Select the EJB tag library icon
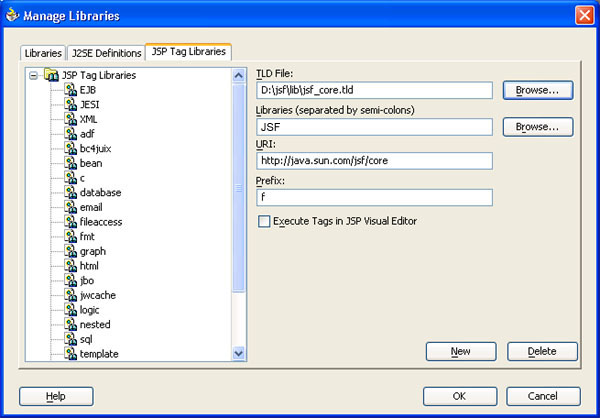The width and height of the screenshot is (600, 418). [x=70, y=90]
